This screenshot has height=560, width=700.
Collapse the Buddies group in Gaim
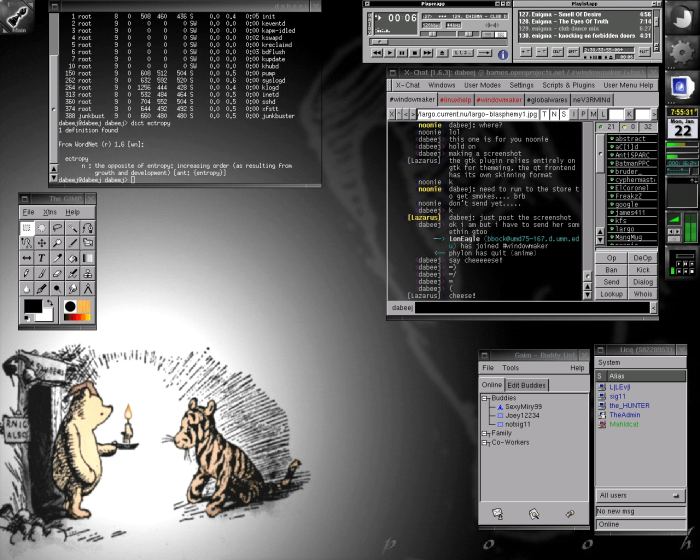tap(486, 398)
